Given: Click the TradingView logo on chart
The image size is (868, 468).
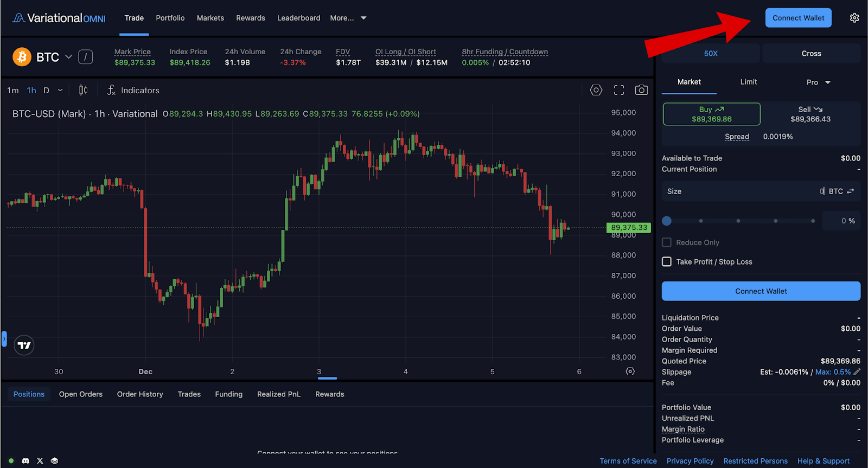Looking at the screenshot, I should point(24,345).
